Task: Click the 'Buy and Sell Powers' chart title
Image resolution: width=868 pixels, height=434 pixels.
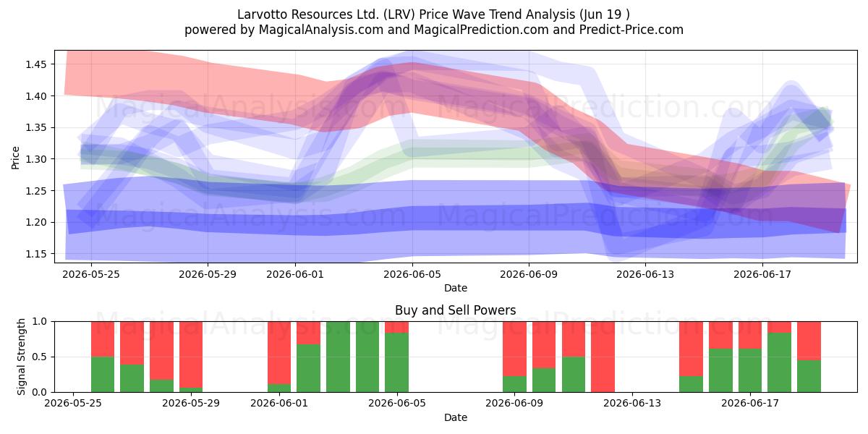Action: point(456,310)
